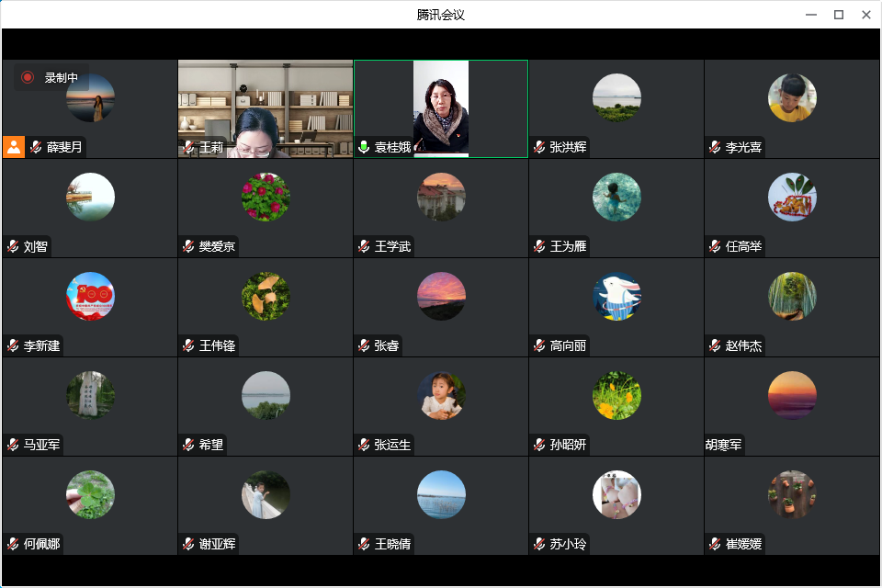The width and height of the screenshot is (882, 588).
Task: Click muted microphone icon next to 王莉
Action: click(x=188, y=147)
